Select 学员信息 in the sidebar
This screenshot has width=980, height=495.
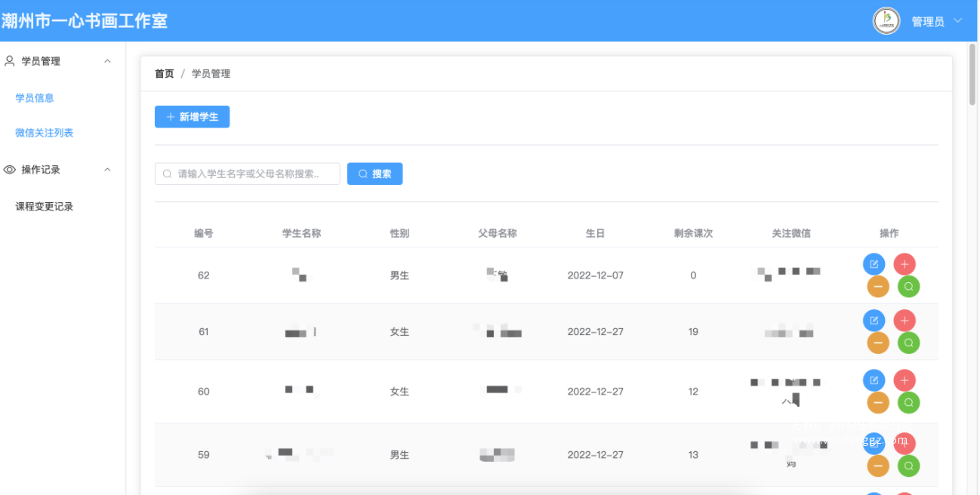[35, 97]
